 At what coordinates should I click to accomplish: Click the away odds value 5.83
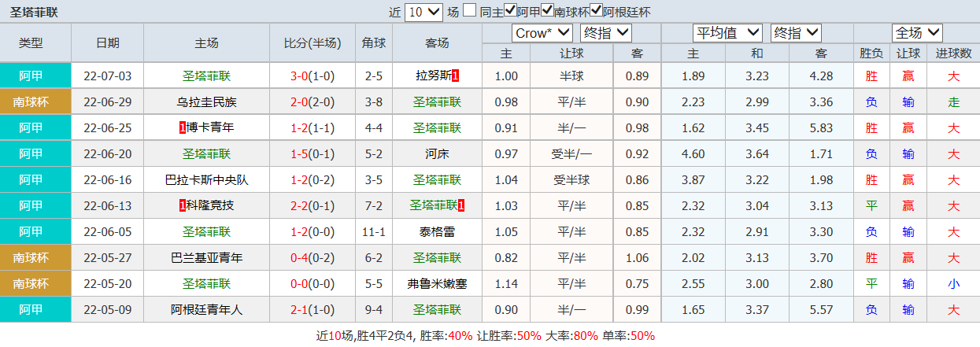[821, 127]
